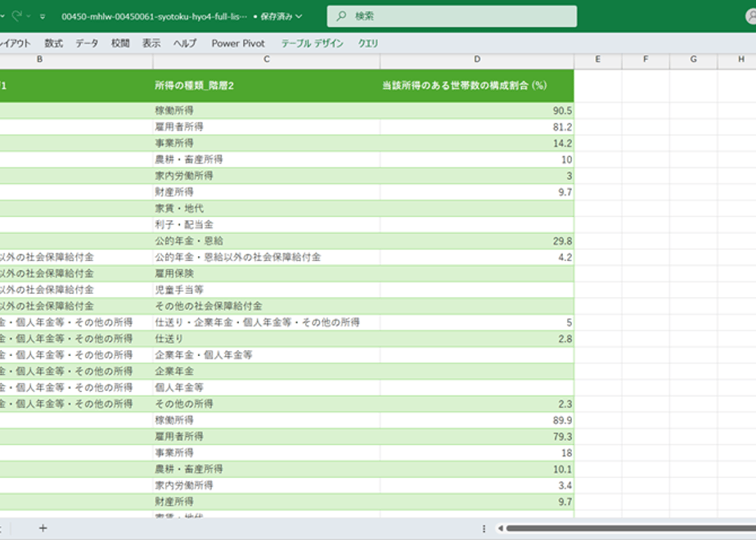Click the 児童手当等 cell
The image size is (756, 540).
coord(267,290)
